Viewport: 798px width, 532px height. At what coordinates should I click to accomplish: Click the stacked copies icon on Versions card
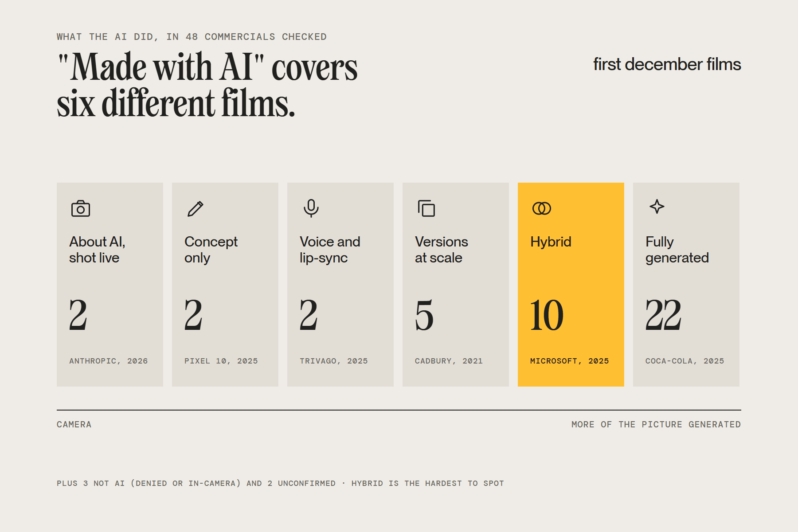coord(426,208)
